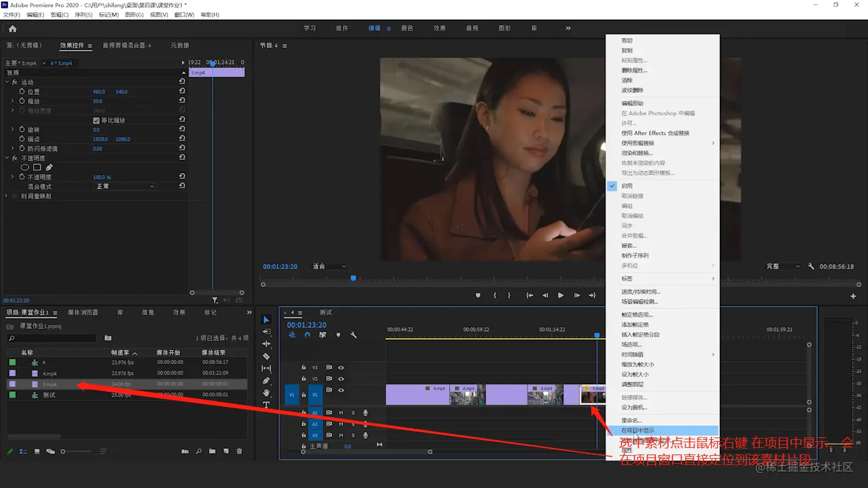Select the Slip tool
This screenshot has width=868, height=488.
(266, 369)
